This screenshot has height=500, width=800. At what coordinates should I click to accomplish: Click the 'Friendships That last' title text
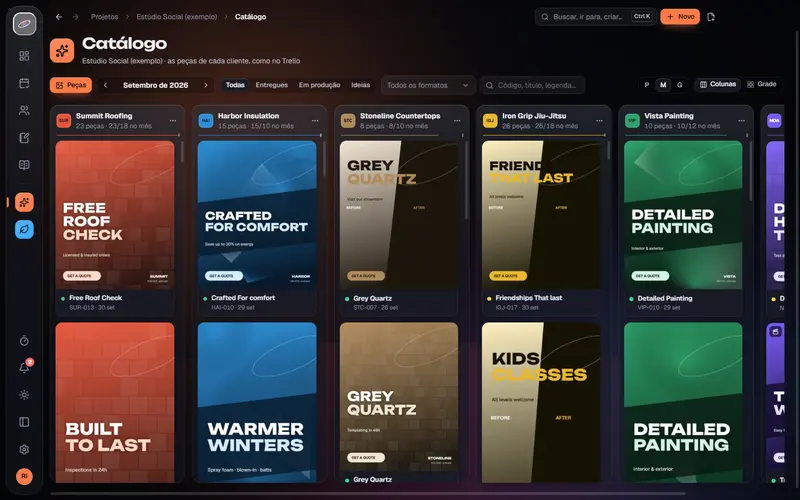529,298
